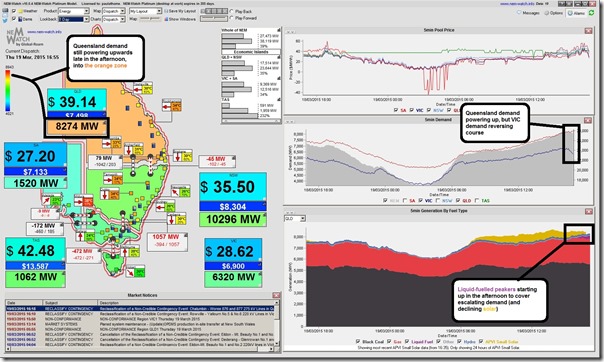The height and width of the screenshot is (362, 604).
Task: Click the refresh arrows icon beside Alarms
Action: [591, 13]
